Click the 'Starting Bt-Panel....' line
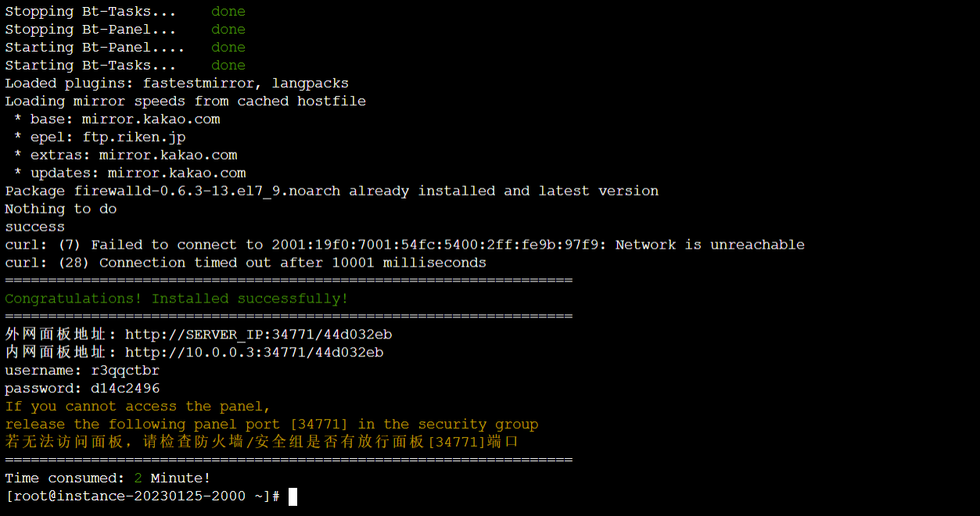This screenshot has width=980, height=516. tap(125, 48)
